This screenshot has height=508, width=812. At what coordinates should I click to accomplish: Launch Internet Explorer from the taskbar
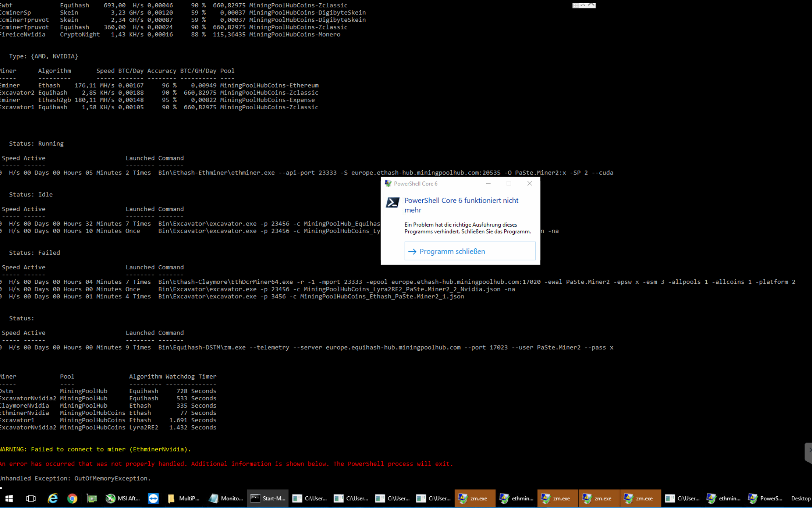pyautogui.click(x=52, y=498)
